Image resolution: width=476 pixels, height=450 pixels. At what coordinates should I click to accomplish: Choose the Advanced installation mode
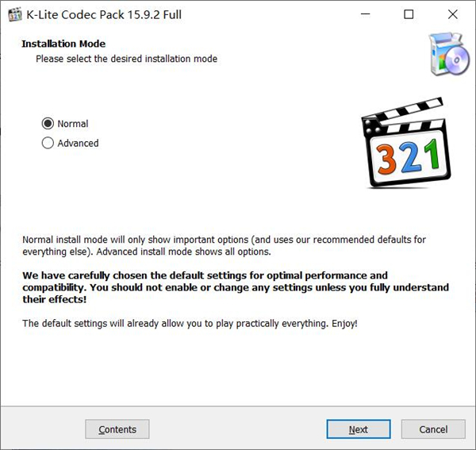tap(48, 144)
